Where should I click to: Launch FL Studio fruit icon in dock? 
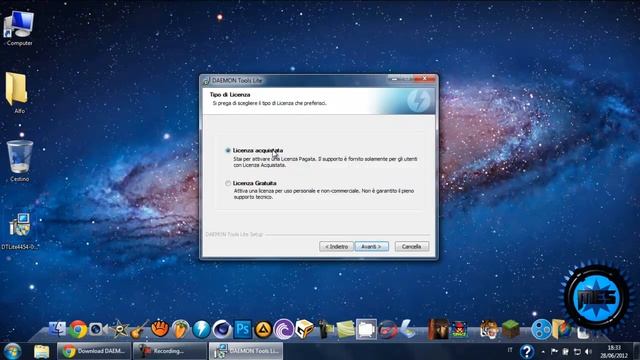(x=180, y=329)
